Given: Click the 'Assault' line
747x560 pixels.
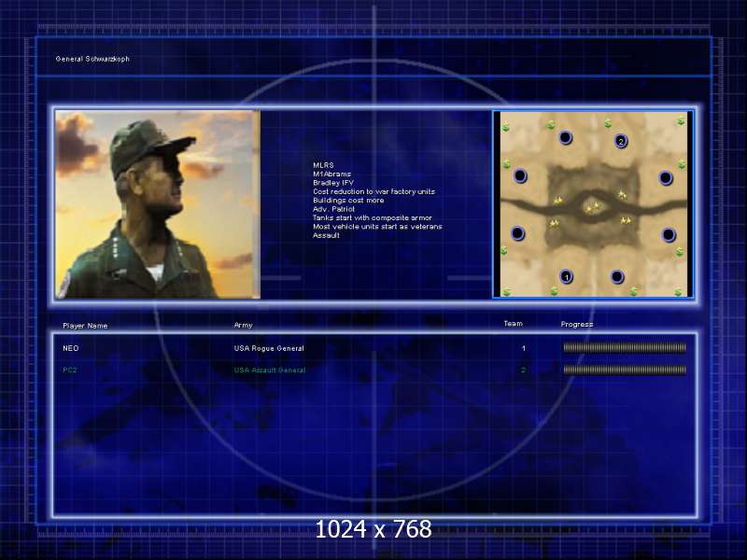Looking at the screenshot, I should 326,235.
